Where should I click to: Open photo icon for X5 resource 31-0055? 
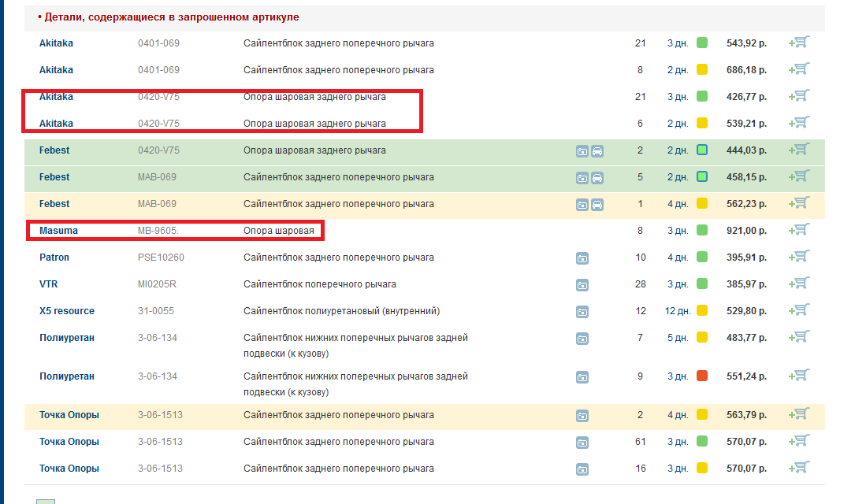[x=582, y=312]
